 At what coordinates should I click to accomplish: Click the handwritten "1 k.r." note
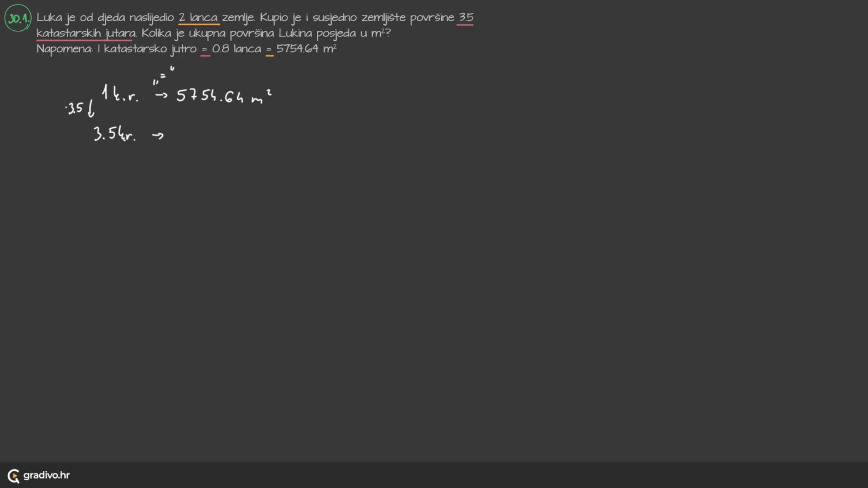(120, 94)
